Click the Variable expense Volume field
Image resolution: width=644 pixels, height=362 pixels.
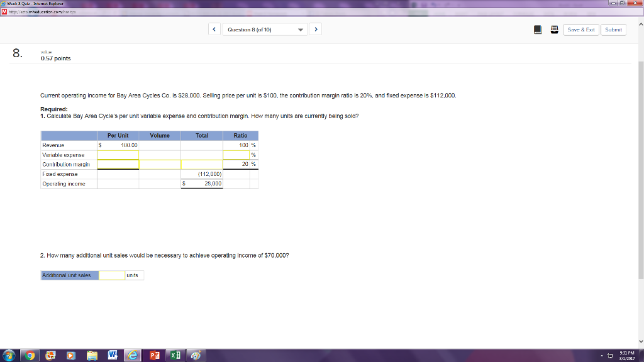[160, 155]
